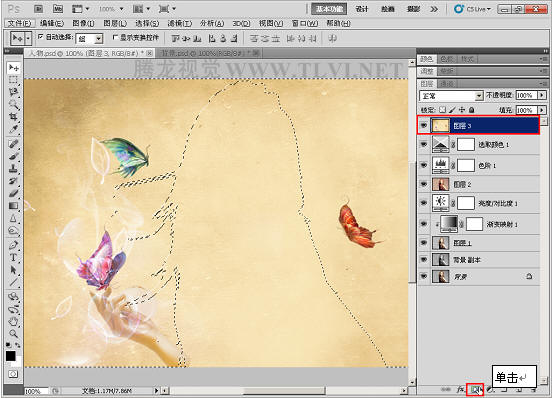Image resolution: width=552 pixels, height=398 pixels.
Task: Enable show transform controls checkbox
Action: (115, 37)
